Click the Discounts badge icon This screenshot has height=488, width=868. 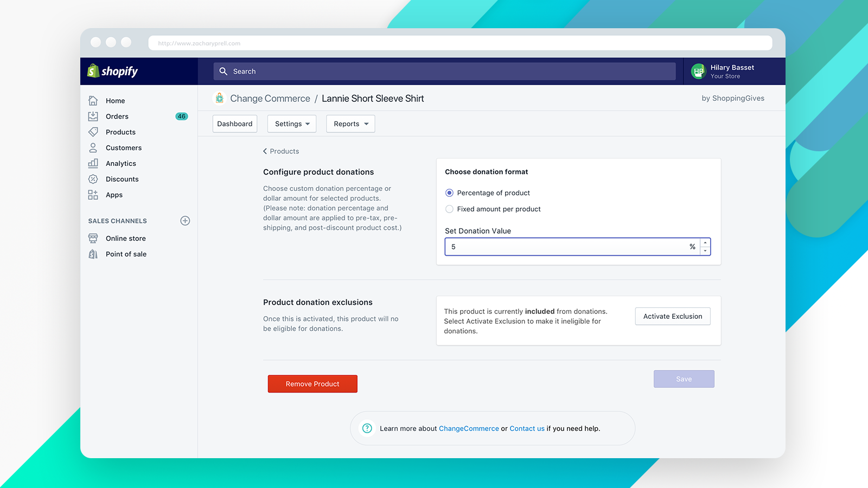93,179
